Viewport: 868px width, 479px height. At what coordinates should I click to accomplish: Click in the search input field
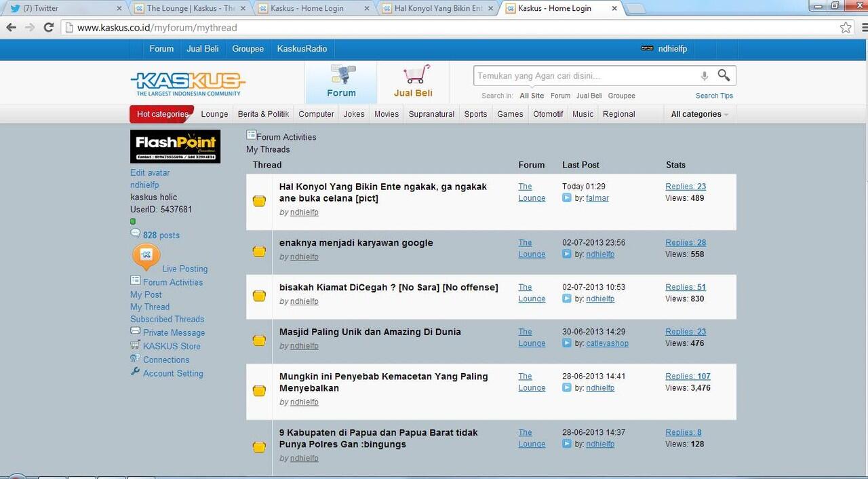(587, 76)
